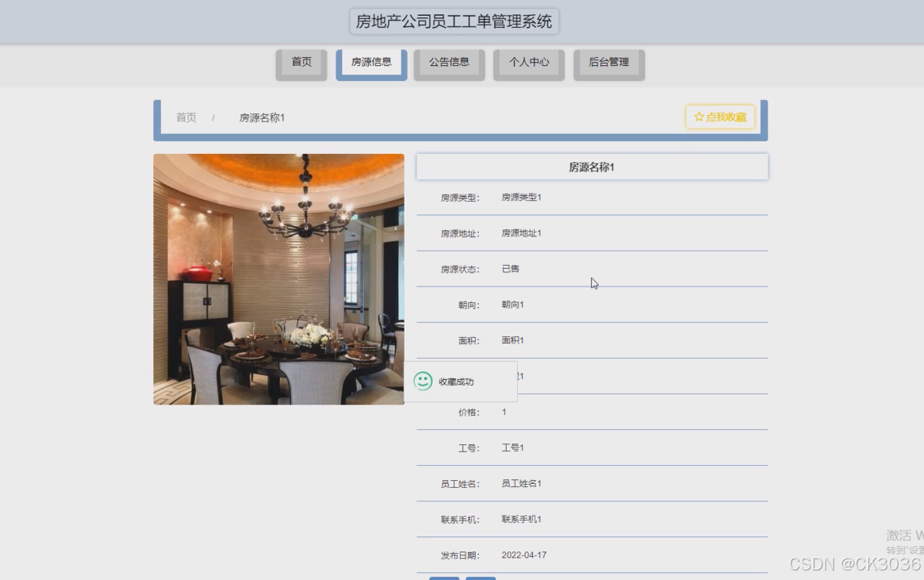
Task: Click the smiley icon in 收藏成功 toast
Action: (423, 382)
